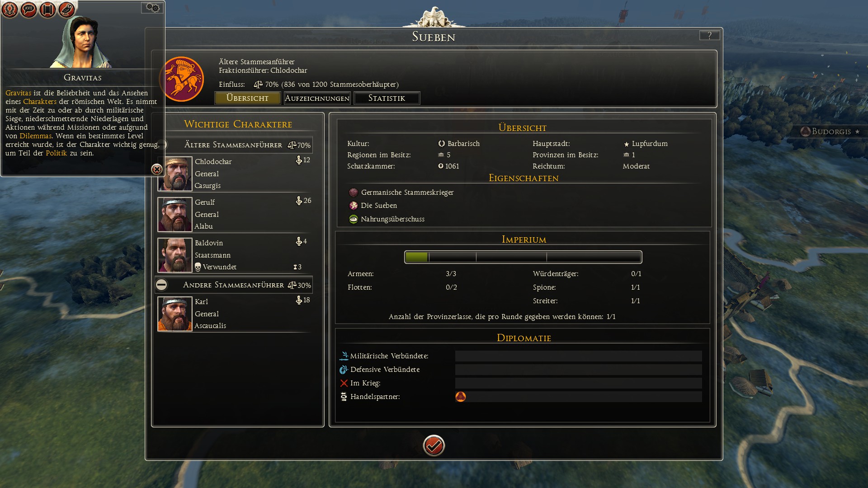
Task: Select Chlodochar character portrait
Action: (175, 174)
